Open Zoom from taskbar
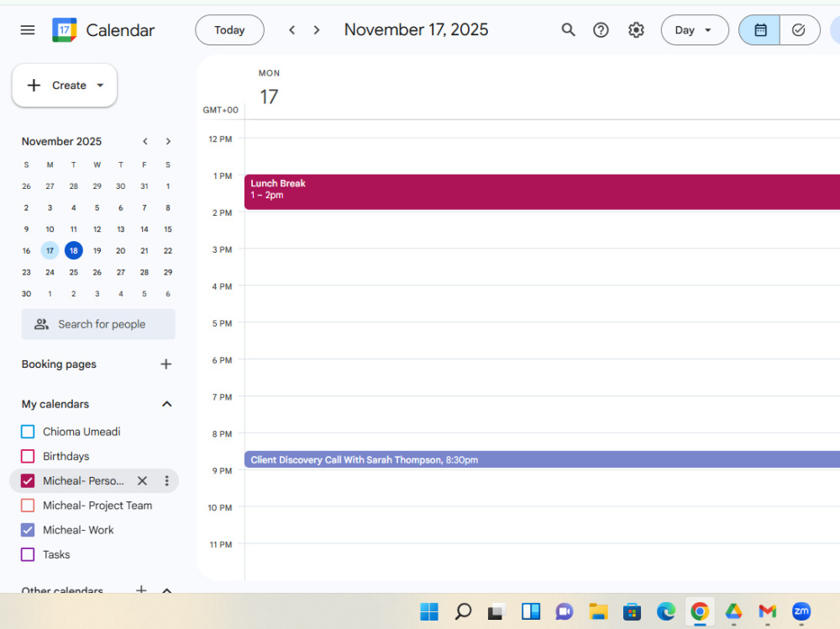Screen dimensions: 840x629 (801, 611)
